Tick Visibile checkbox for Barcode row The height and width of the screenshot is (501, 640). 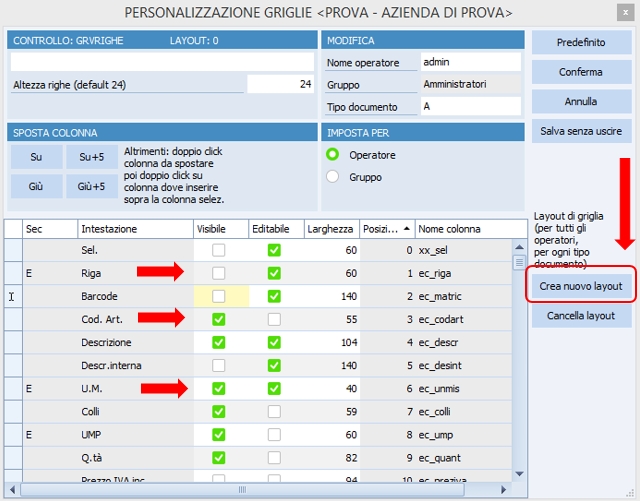pyautogui.click(x=219, y=296)
